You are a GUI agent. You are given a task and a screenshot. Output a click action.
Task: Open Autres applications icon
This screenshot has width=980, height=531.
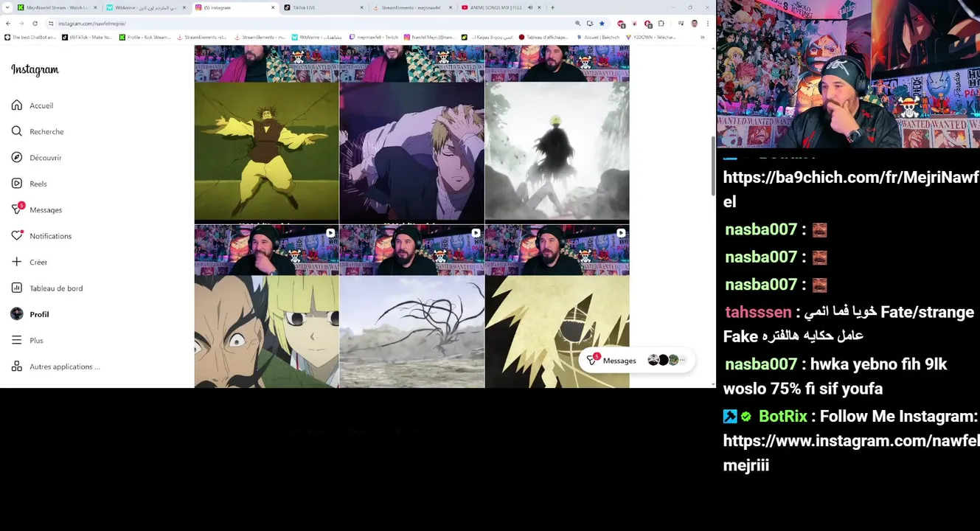16,367
